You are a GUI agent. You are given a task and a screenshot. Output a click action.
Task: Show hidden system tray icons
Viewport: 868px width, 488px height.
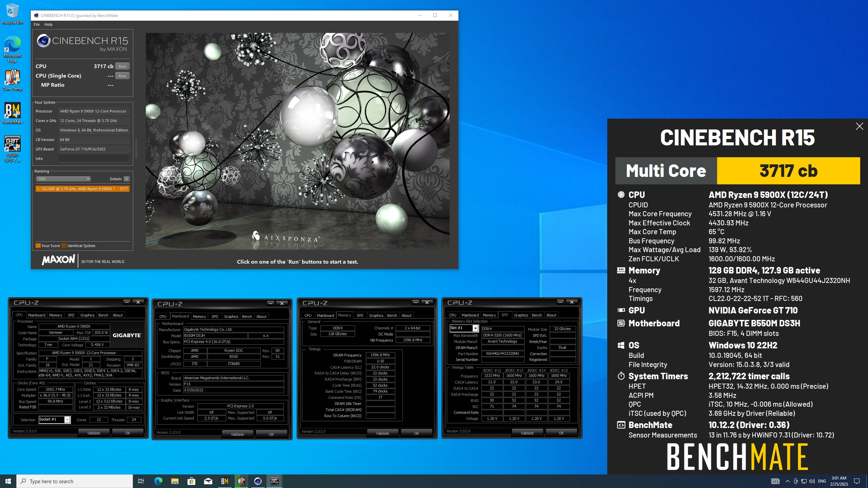(787, 481)
